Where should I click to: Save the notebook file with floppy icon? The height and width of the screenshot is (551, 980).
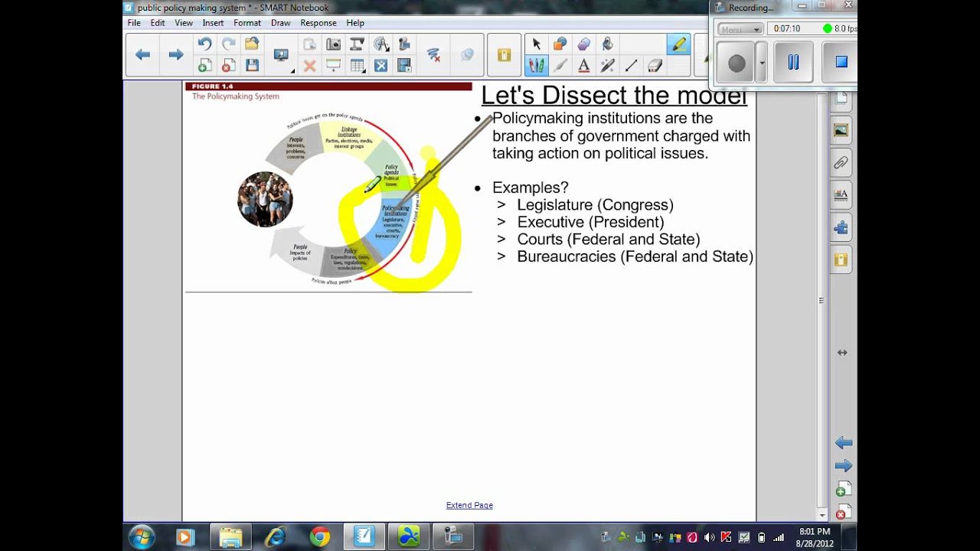[252, 66]
